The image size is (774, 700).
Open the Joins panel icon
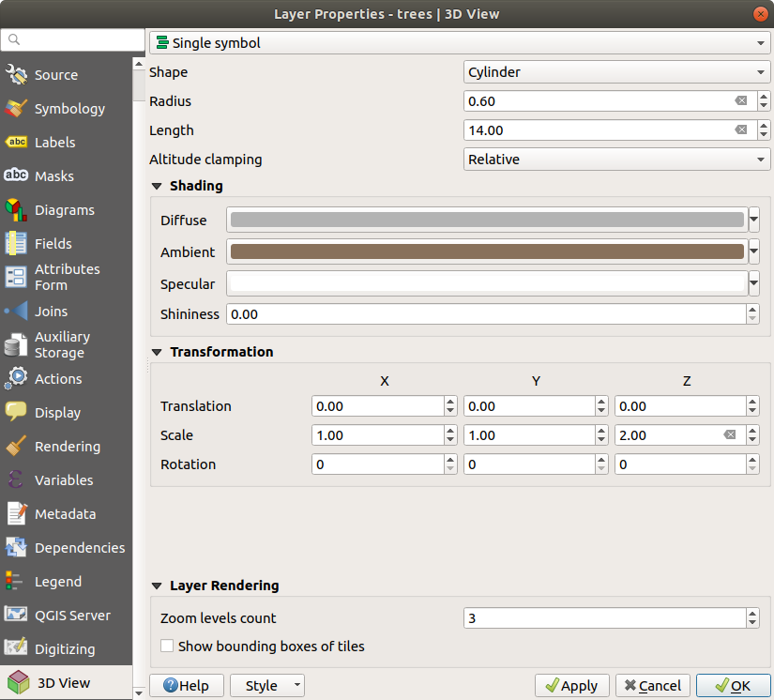16,312
